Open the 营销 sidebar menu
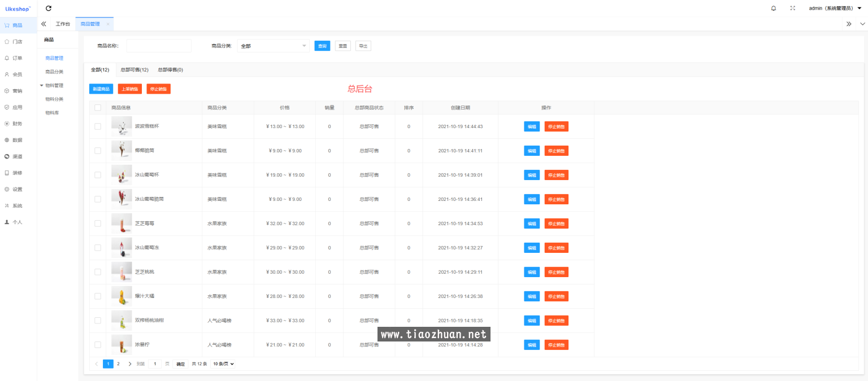868x381 pixels. (18, 91)
